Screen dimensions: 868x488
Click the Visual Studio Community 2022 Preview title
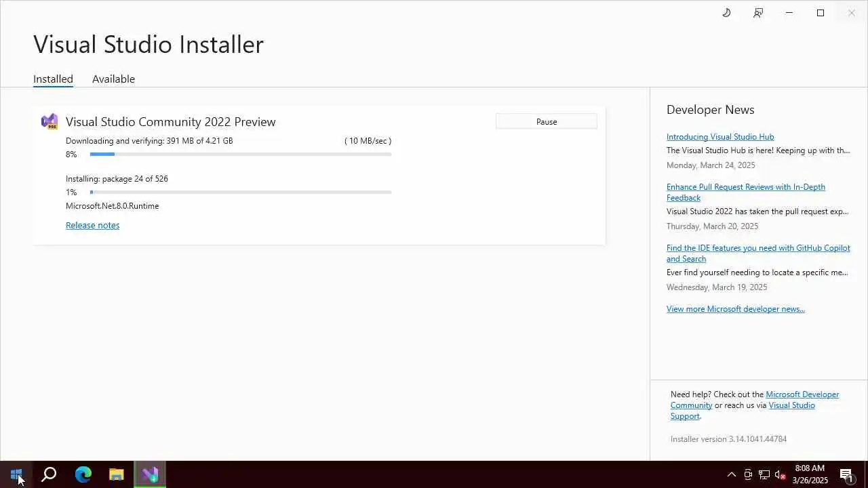(171, 121)
